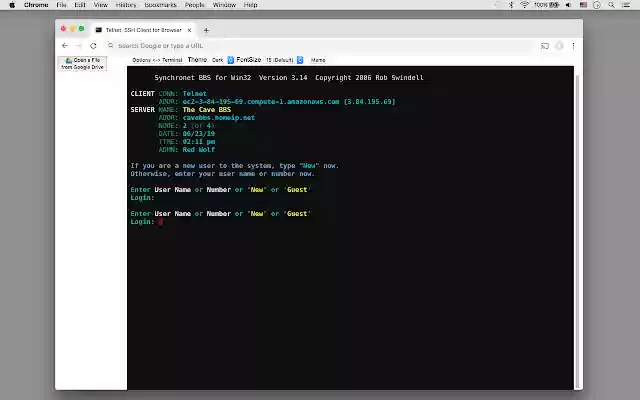This screenshot has height=400, width=640.
Task: Open Notification Center list icon
Action: point(626,5)
